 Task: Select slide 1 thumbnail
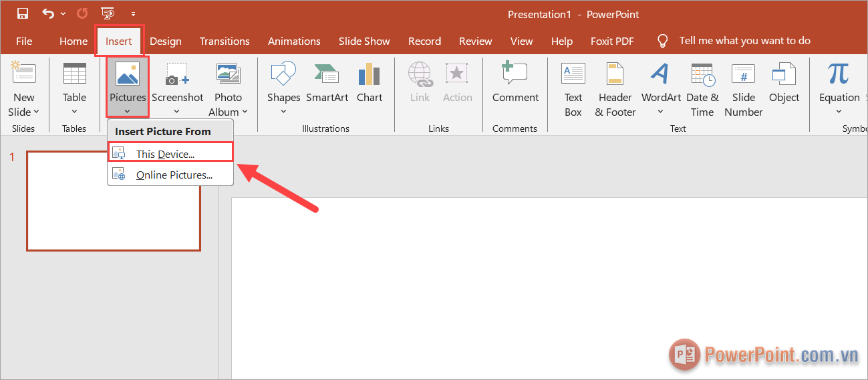pyautogui.click(x=114, y=201)
